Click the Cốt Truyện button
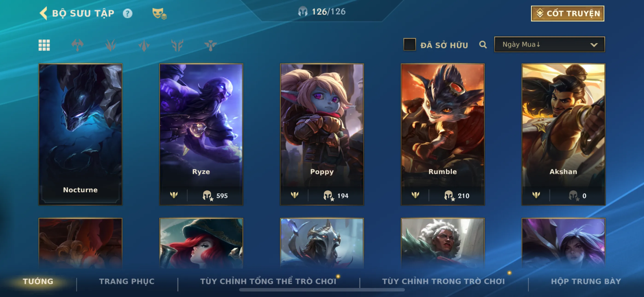The width and height of the screenshot is (644, 297). pyautogui.click(x=568, y=14)
